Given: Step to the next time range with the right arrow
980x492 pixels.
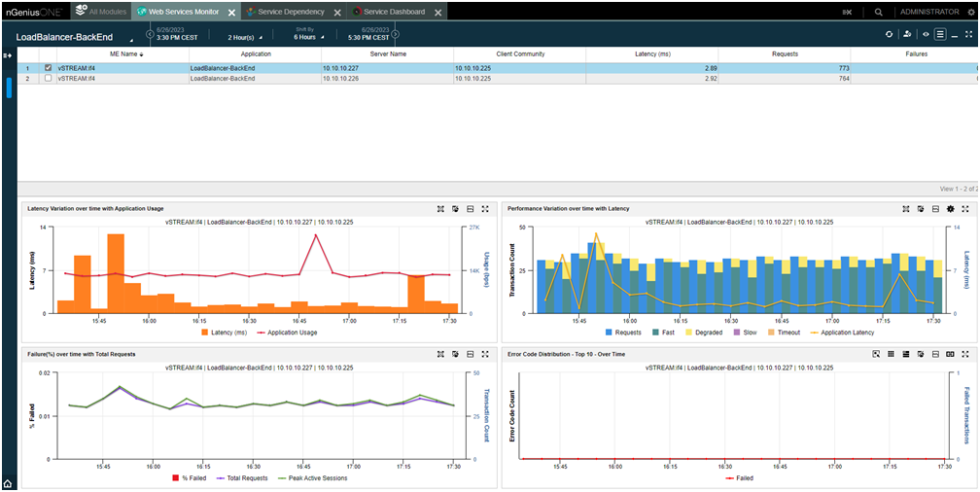Looking at the screenshot, I should [x=396, y=34].
